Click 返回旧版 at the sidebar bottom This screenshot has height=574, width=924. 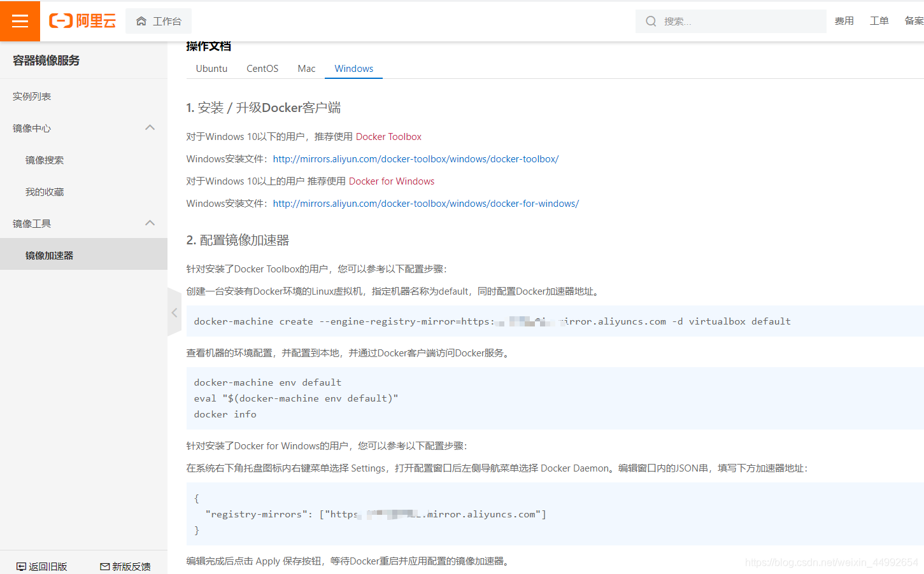point(41,566)
